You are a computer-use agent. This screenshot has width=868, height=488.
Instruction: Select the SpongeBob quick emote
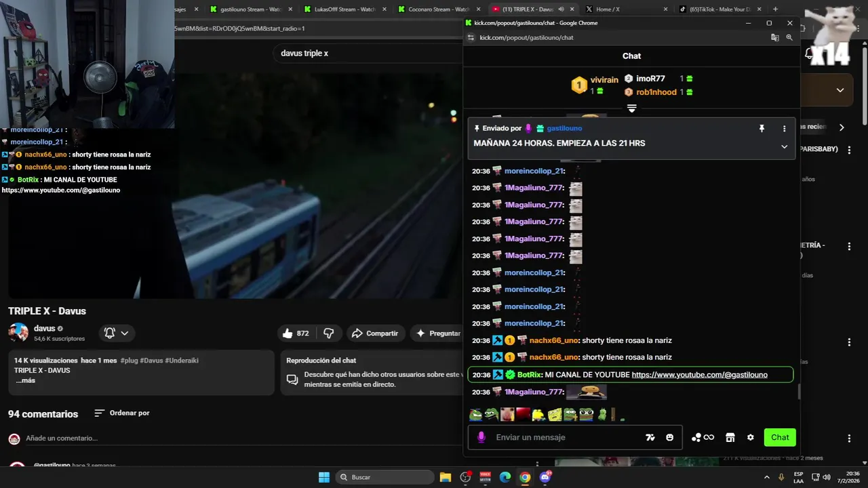click(x=554, y=414)
